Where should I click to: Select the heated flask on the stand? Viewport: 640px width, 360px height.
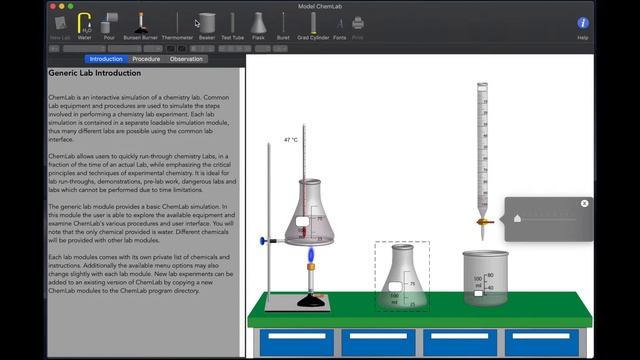pyautogui.click(x=310, y=212)
